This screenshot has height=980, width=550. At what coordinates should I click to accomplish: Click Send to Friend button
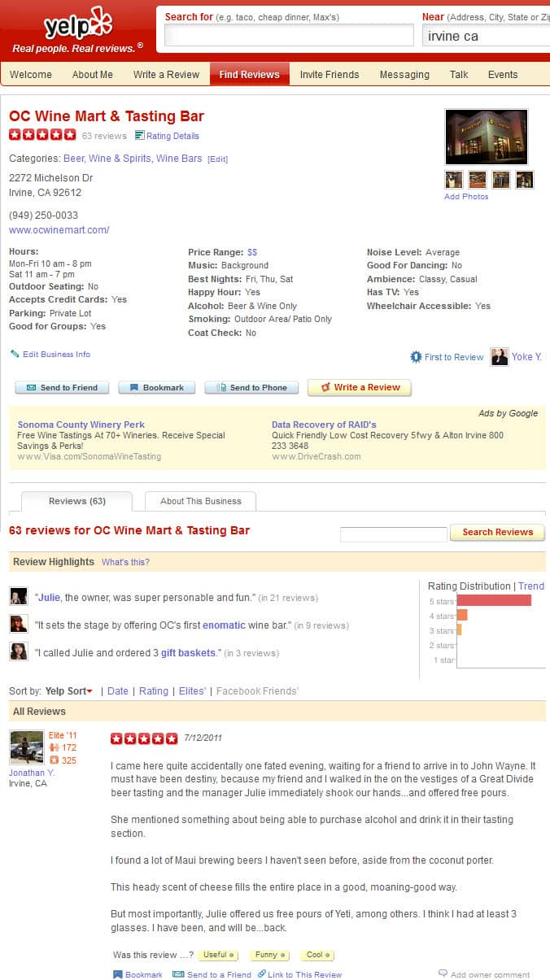point(61,388)
